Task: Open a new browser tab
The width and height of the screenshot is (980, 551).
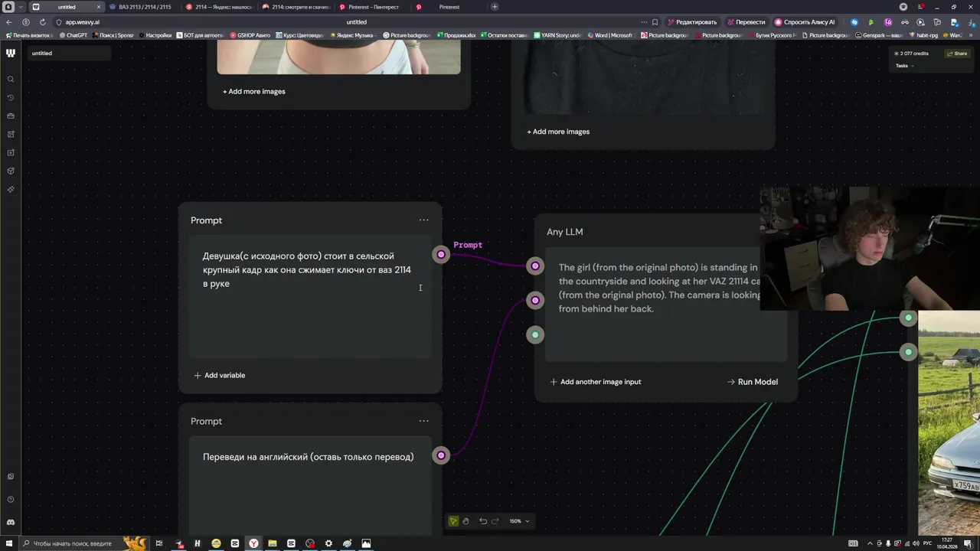Action: 495,7
